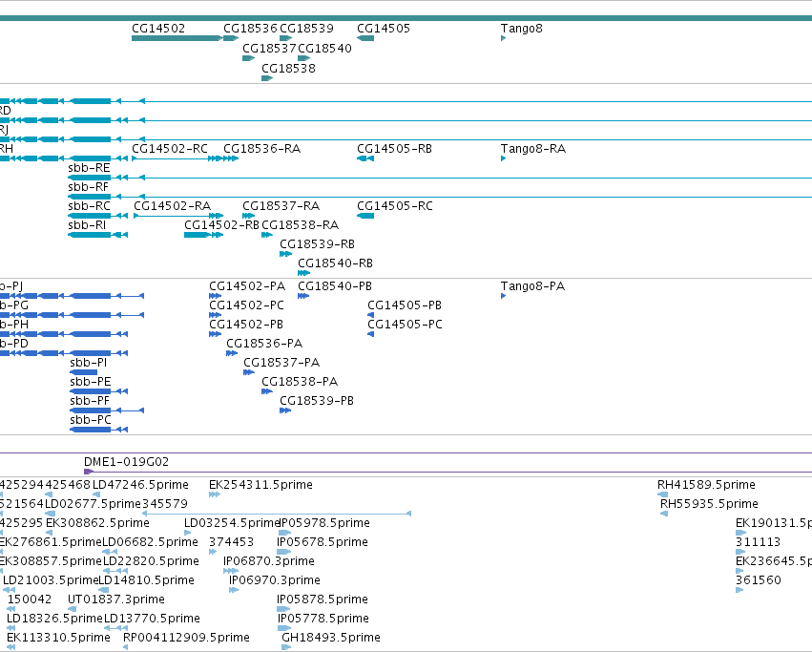Click the IP06870.3prime EST label
Screen dimensions: 812x652
[x=269, y=562]
